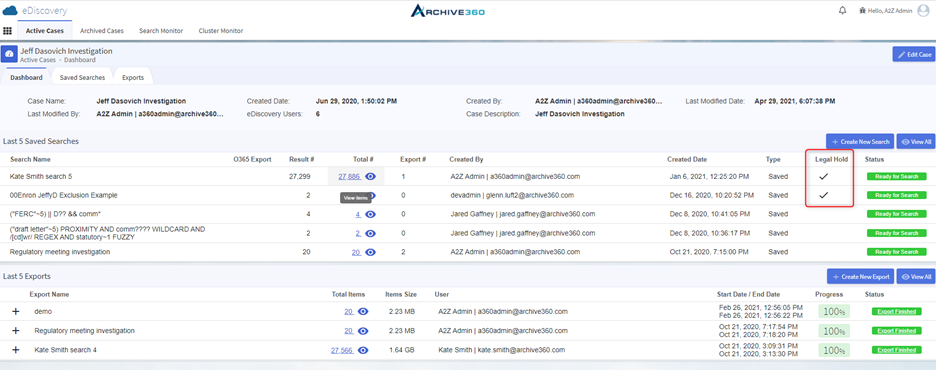Expand the demo export row

16,312
